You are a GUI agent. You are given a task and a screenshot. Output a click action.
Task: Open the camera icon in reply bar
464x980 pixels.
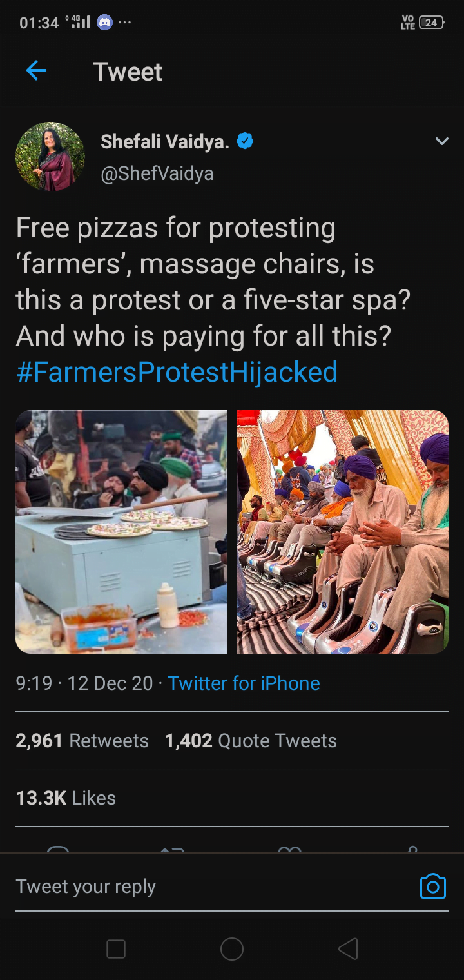point(432,887)
